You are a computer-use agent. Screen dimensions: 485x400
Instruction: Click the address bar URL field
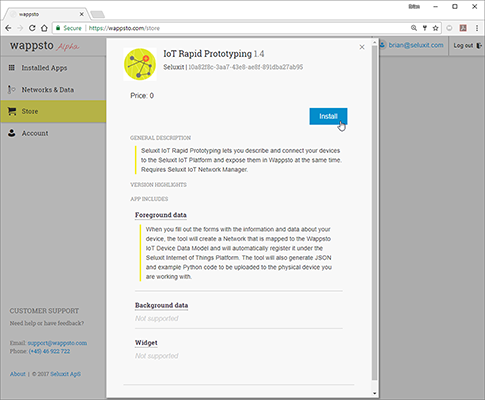pyautogui.click(x=247, y=28)
